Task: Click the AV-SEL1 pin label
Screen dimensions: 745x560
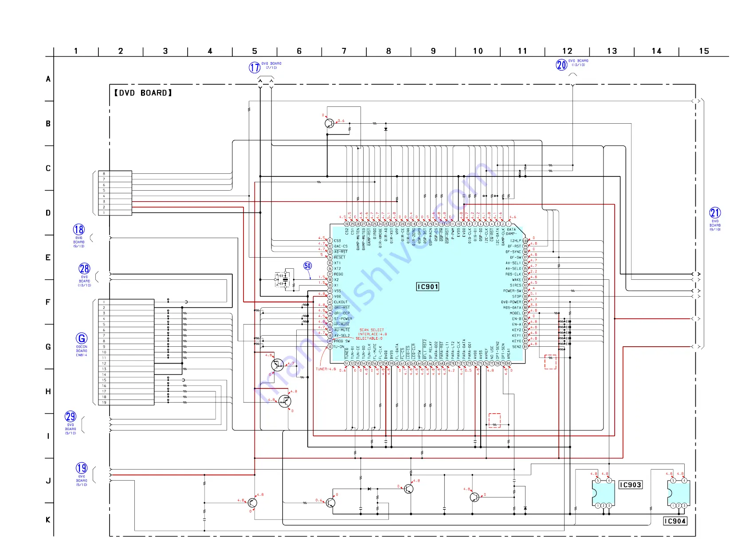Action: (x=514, y=263)
